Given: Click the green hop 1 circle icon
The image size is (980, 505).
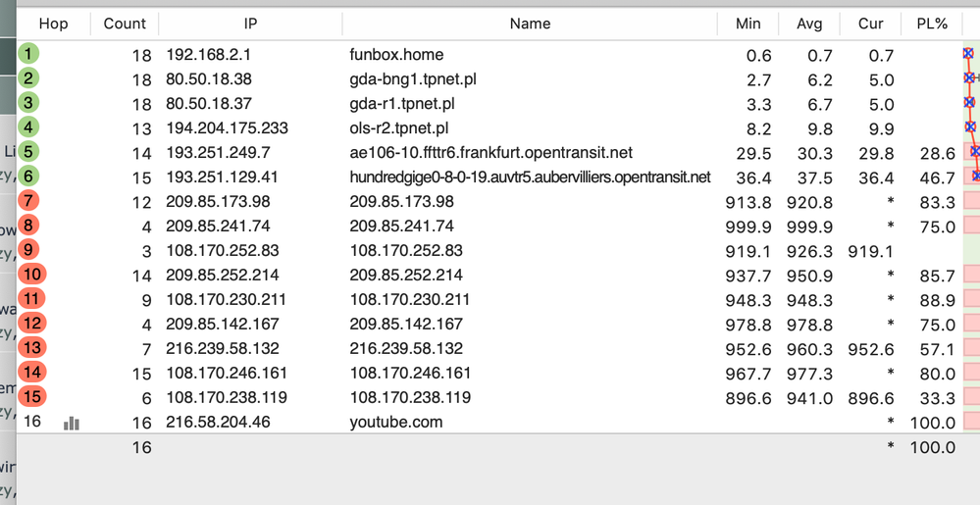Looking at the screenshot, I should tap(29, 54).
